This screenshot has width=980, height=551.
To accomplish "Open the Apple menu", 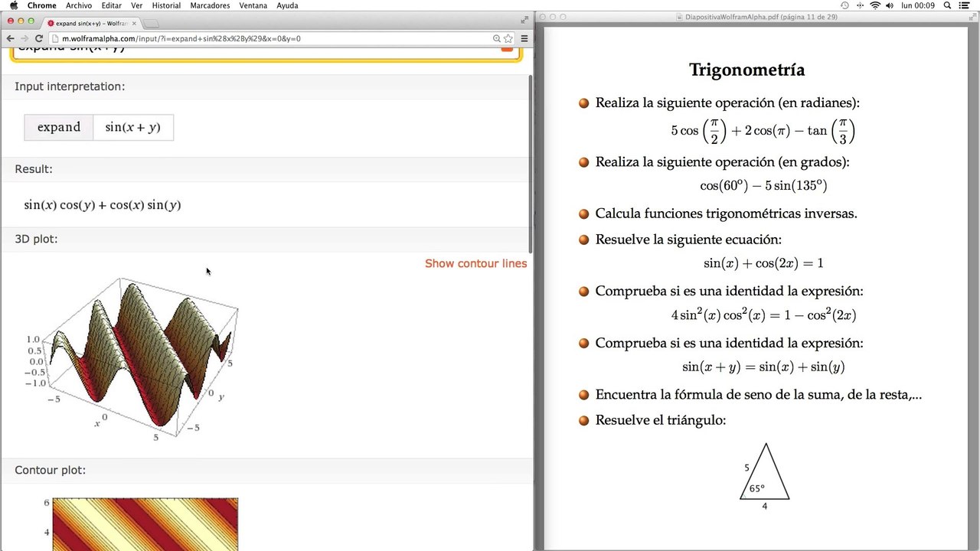I will click(13, 5).
